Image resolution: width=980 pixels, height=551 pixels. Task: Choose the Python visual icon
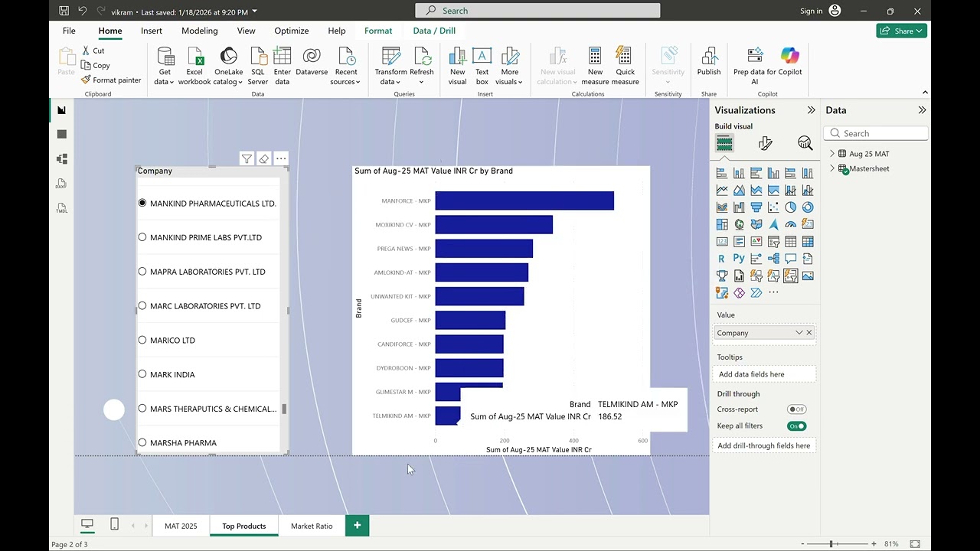[739, 259]
